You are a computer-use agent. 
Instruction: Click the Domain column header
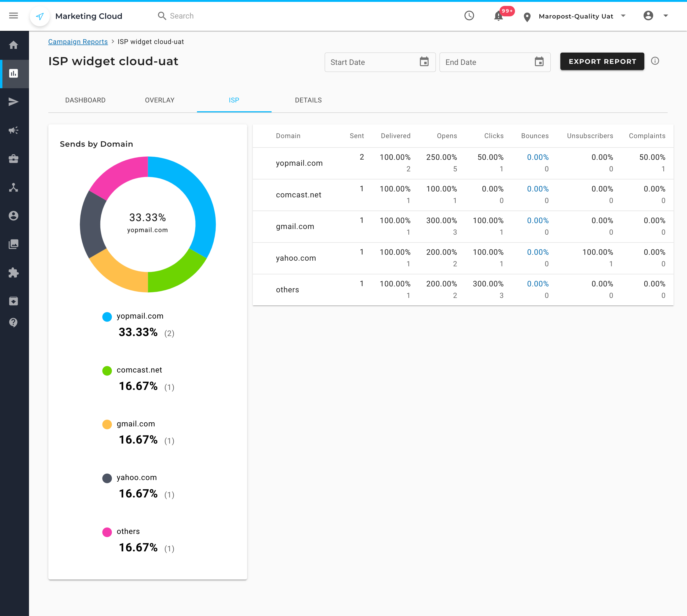(288, 136)
